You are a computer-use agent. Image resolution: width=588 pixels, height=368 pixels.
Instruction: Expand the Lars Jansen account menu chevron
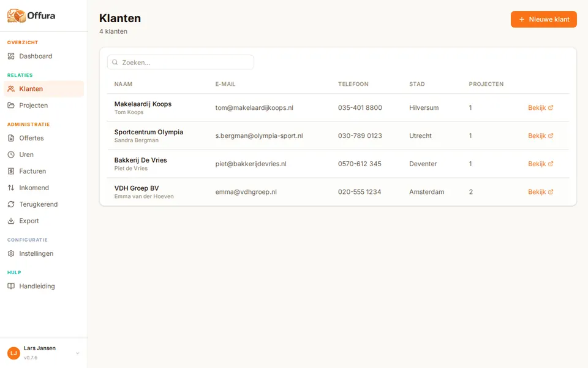pyautogui.click(x=78, y=353)
